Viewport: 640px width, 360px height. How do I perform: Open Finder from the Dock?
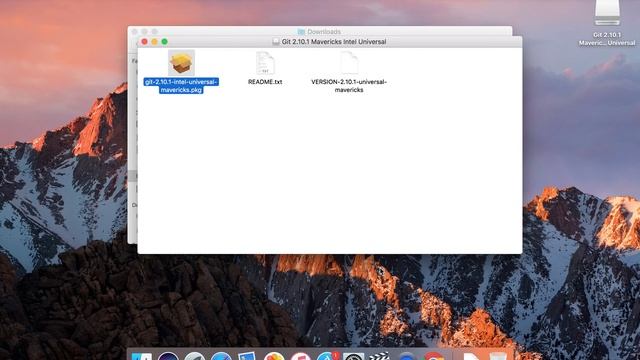pos(142,356)
